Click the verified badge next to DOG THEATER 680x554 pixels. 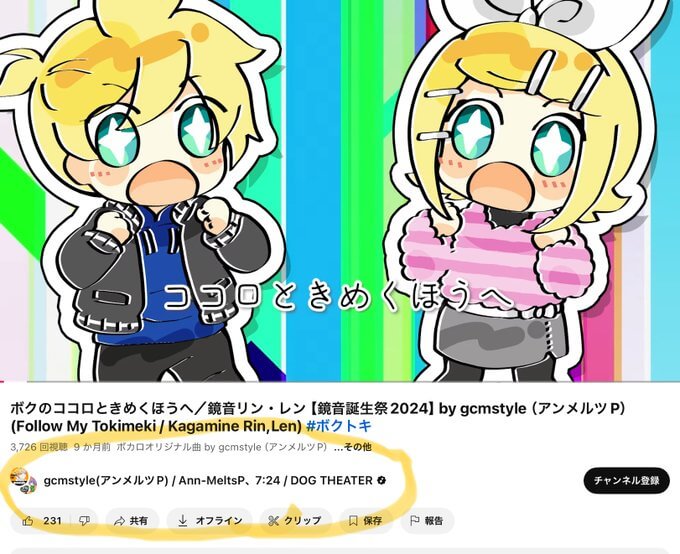pos(382,480)
